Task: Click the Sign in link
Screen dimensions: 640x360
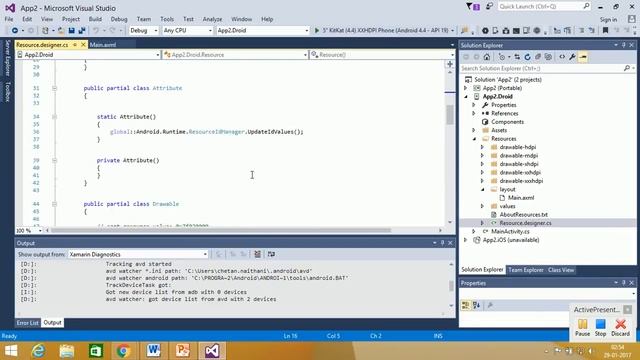Action: pos(608,20)
